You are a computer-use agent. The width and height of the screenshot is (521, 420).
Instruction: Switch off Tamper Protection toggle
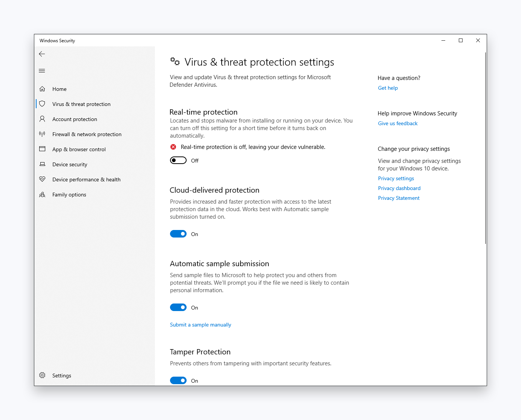[x=178, y=380]
